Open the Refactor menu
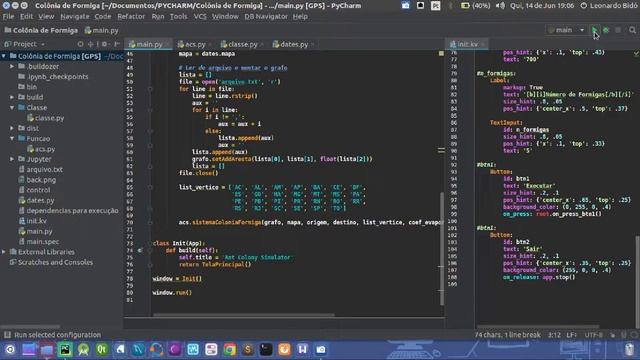 (131, 17)
